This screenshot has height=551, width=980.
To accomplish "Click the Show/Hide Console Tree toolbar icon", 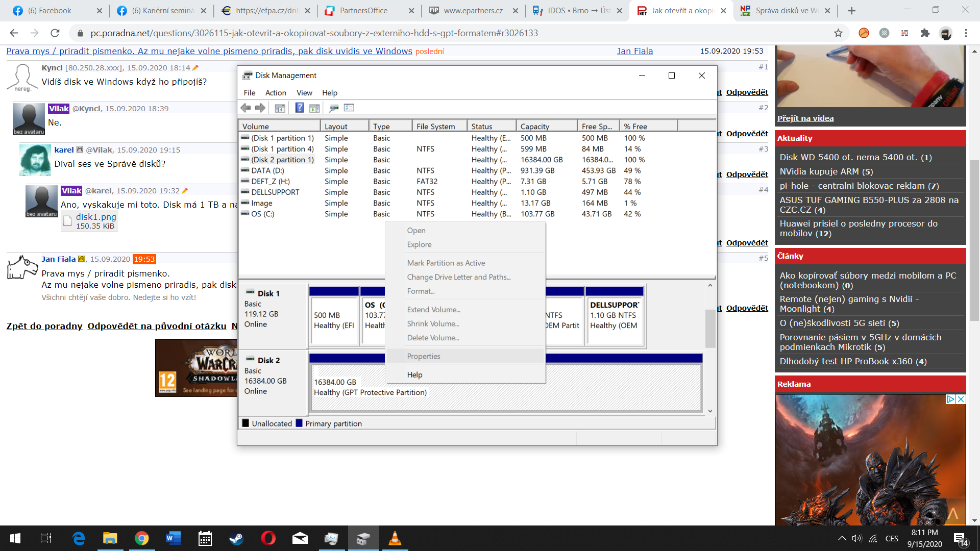I will [280, 108].
